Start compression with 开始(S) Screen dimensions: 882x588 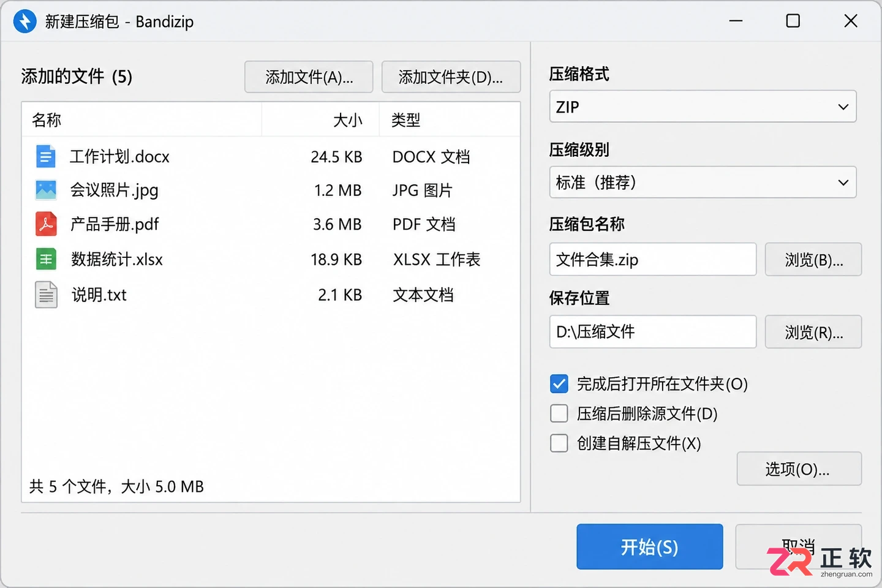650,547
